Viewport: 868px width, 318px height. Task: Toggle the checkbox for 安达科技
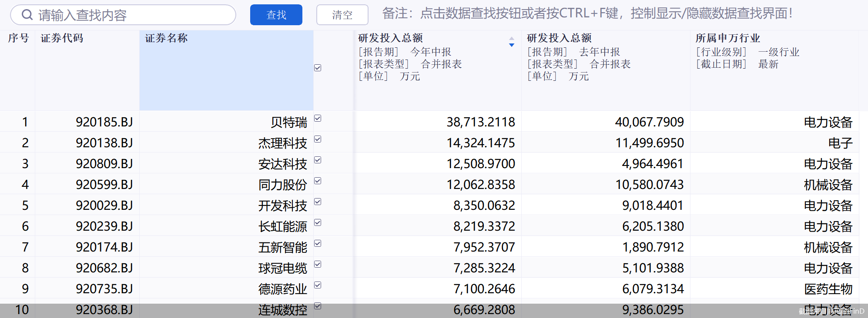318,160
